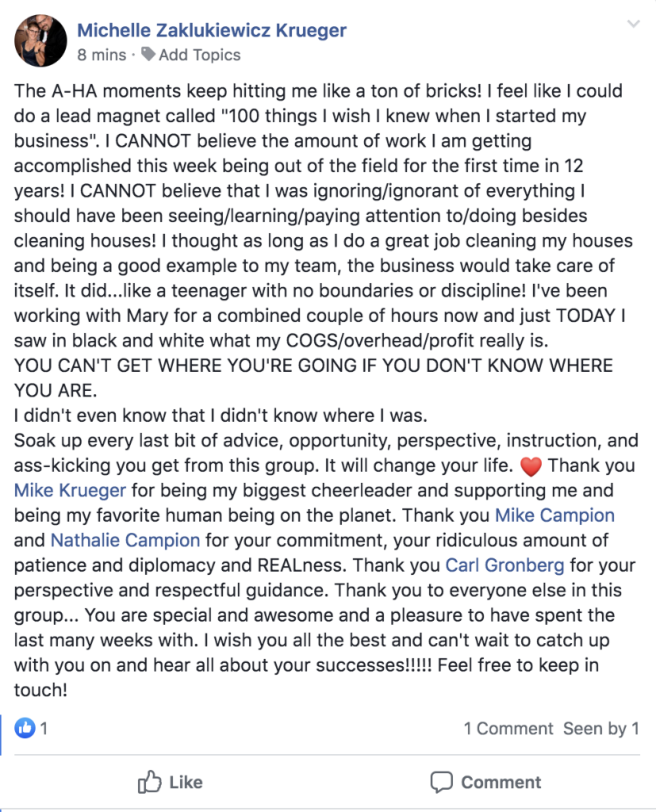Expand the post options chevron menu
656x812 pixels.
633,24
